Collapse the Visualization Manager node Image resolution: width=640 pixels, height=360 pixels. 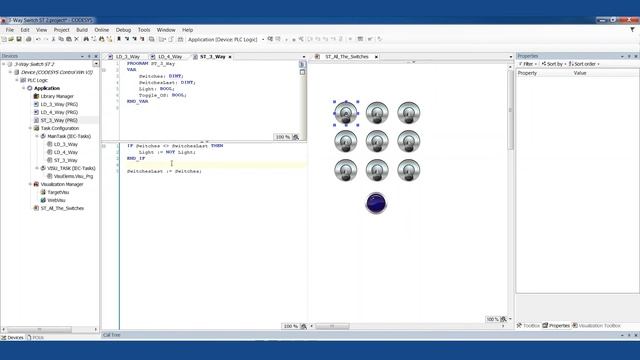(x=30, y=184)
